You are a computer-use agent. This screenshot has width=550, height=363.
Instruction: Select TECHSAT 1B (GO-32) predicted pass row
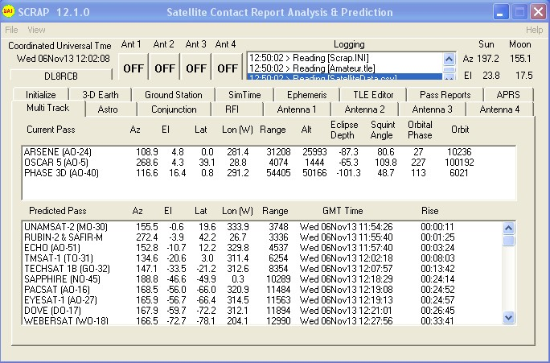click(x=262, y=269)
